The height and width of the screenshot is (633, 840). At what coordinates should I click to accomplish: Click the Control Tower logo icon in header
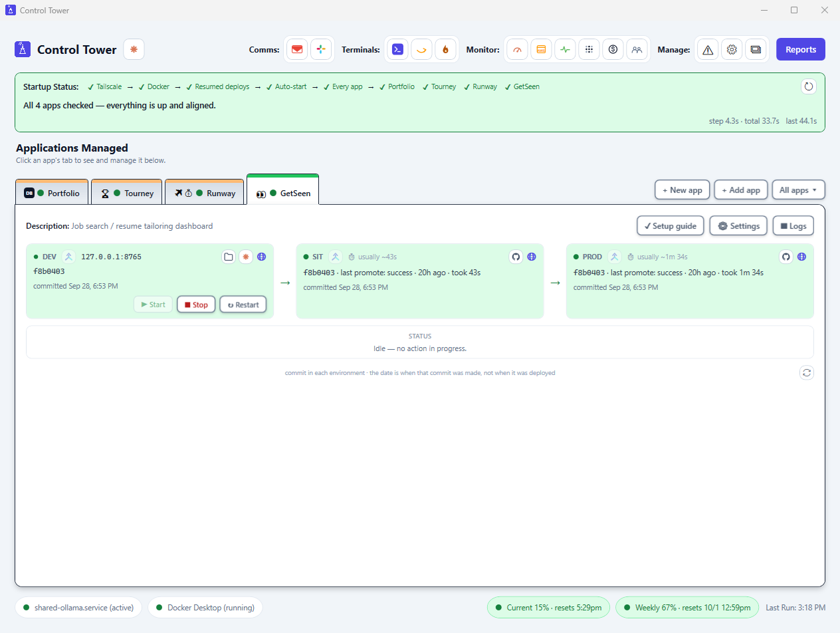(x=23, y=49)
